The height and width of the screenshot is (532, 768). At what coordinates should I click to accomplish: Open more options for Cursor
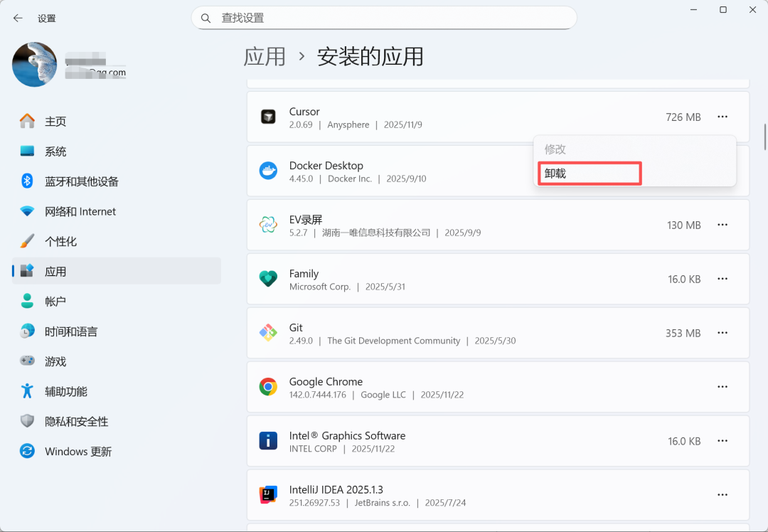pyautogui.click(x=722, y=117)
